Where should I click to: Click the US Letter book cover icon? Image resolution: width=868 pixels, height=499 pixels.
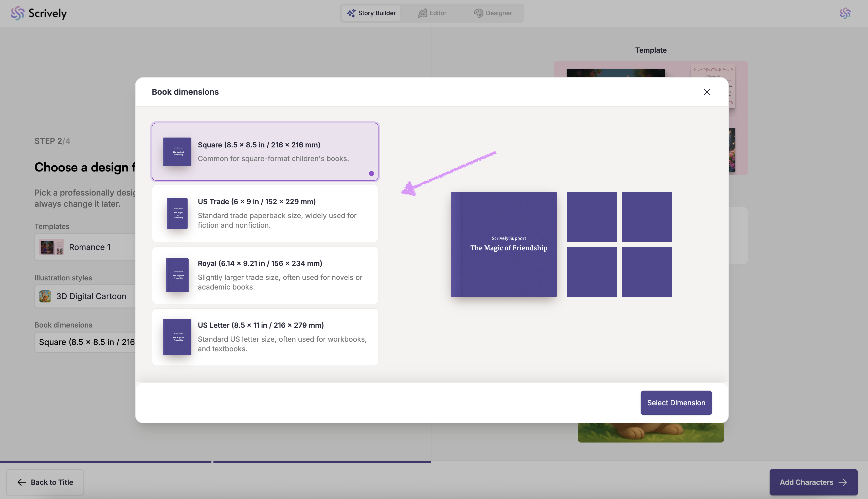point(177,337)
